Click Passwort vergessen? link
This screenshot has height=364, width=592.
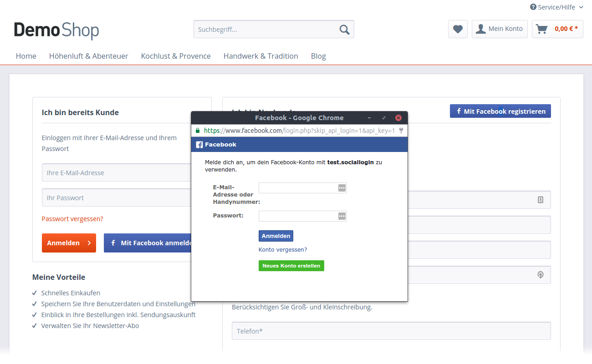(x=72, y=219)
